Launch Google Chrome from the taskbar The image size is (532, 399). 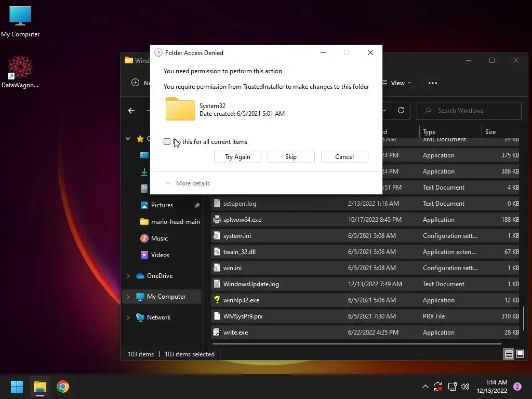point(63,387)
